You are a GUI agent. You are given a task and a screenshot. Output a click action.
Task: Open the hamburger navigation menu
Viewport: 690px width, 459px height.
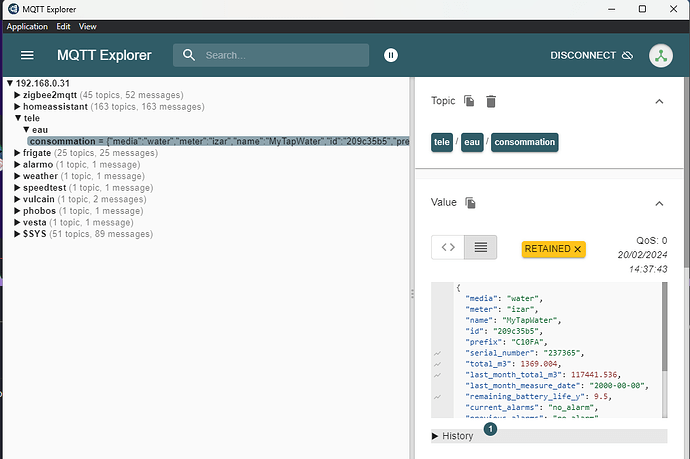pyautogui.click(x=27, y=55)
